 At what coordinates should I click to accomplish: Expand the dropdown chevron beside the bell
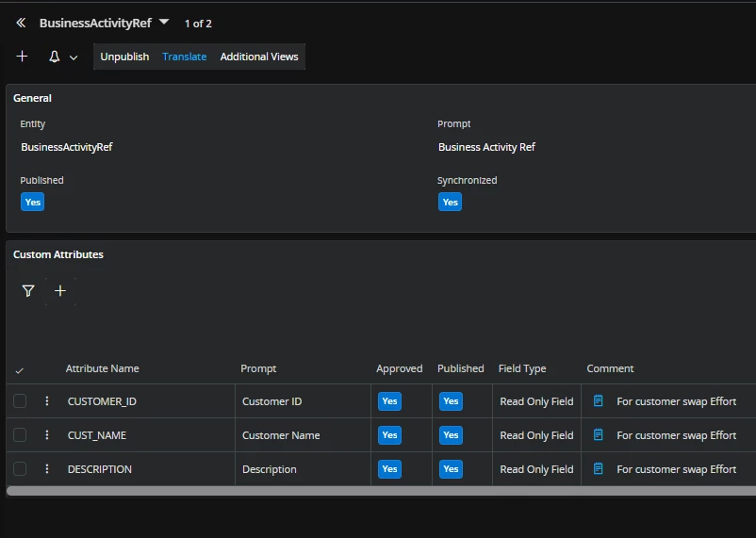coord(74,57)
